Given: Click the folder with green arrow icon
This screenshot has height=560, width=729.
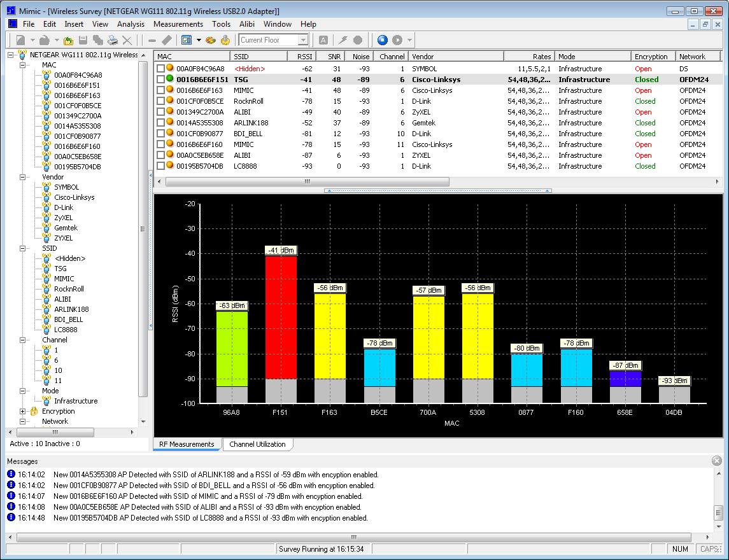Looking at the screenshot, I should point(68,41).
